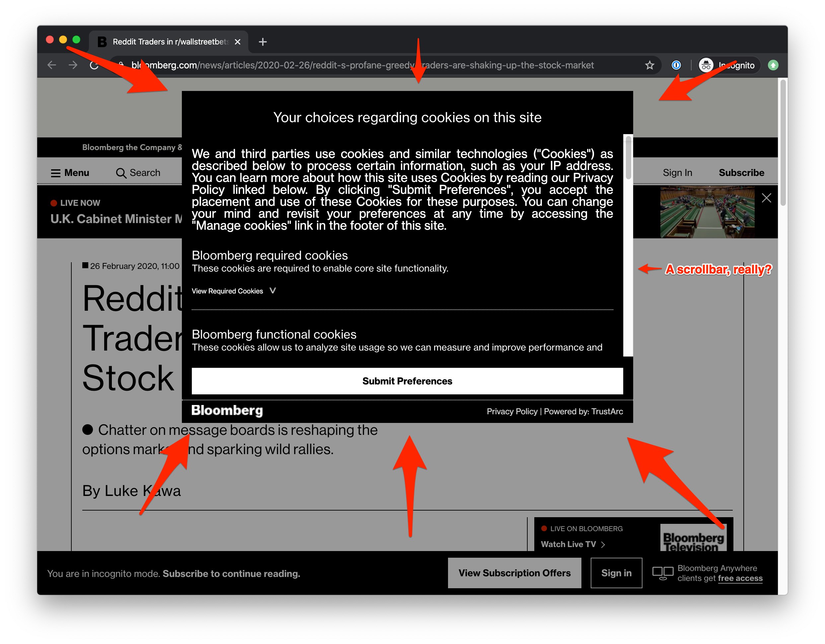Open the Bloomberg Television logo thumbnail
Image resolution: width=825 pixels, height=644 pixels.
693,538
